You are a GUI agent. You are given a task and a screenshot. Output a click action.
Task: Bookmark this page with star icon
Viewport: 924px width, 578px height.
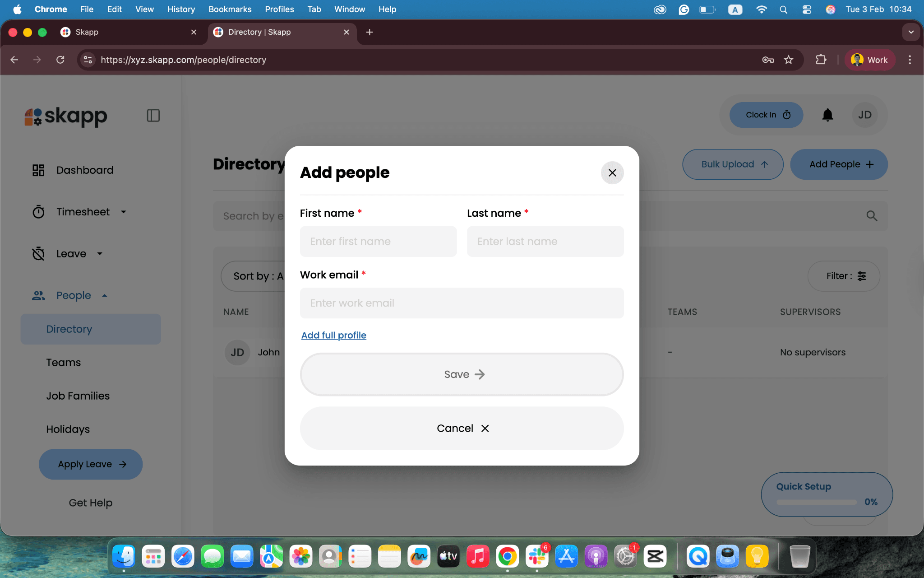[x=788, y=60]
